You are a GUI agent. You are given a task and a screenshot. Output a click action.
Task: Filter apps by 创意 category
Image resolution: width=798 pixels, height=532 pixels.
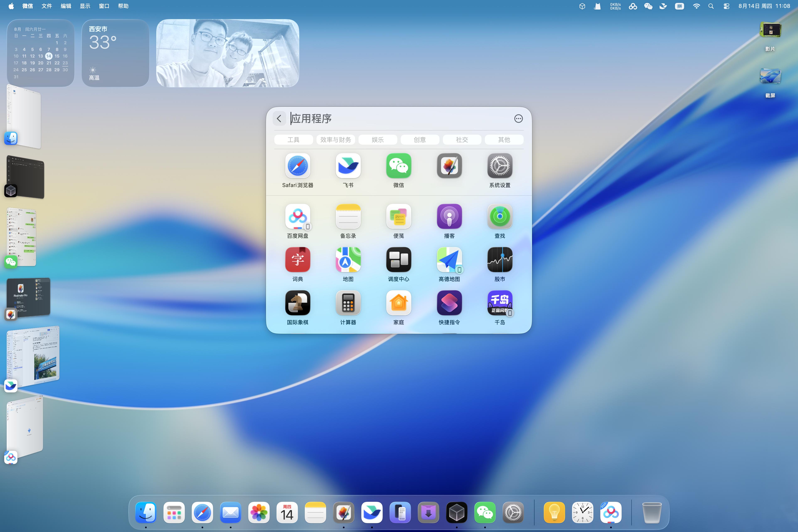[420, 140]
